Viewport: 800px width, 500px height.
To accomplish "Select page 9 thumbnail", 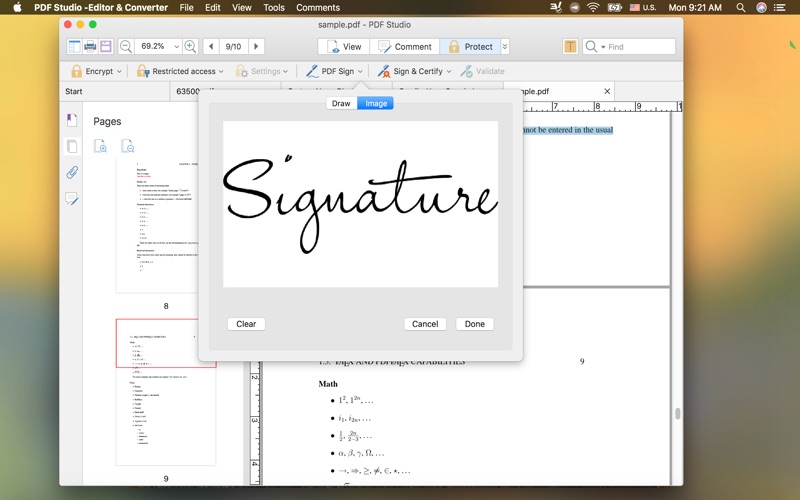I will pyautogui.click(x=166, y=392).
